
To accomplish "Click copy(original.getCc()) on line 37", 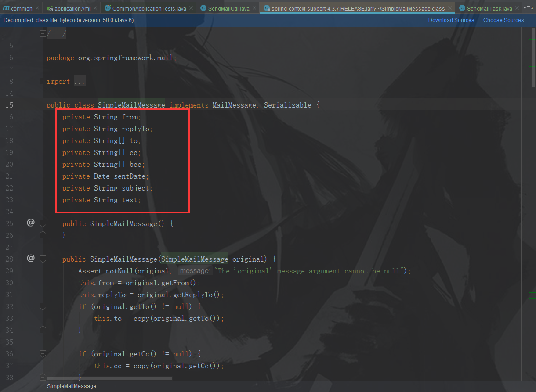I will point(177,366).
